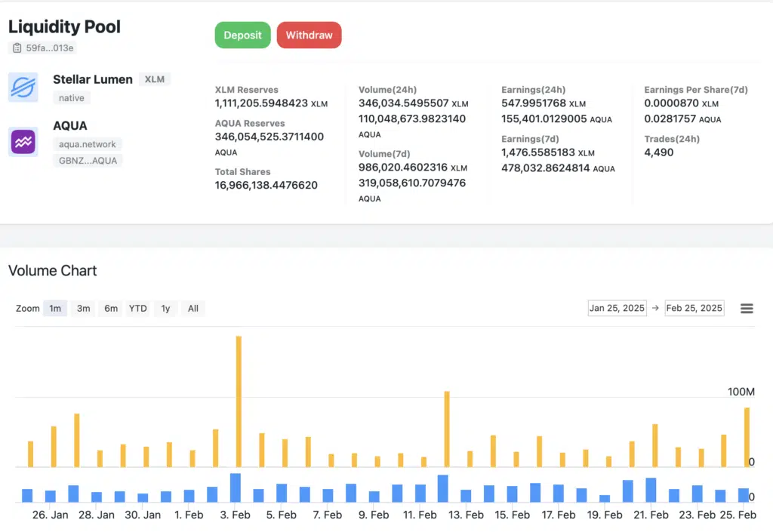Click earnings per share 0.0281757 AQUA
The width and height of the screenshot is (773, 532).
click(682, 118)
